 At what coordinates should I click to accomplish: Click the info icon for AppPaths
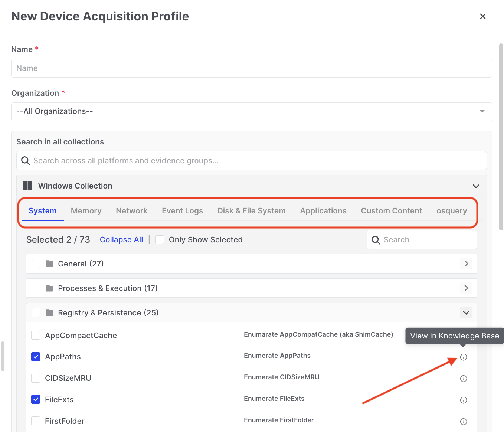[x=464, y=357]
